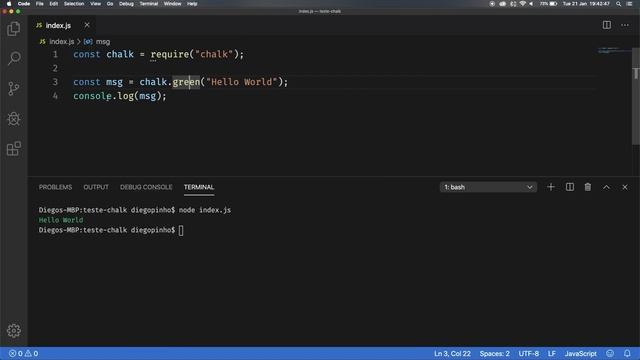Create a new terminal with plus icon
640x360 pixels.
551,187
